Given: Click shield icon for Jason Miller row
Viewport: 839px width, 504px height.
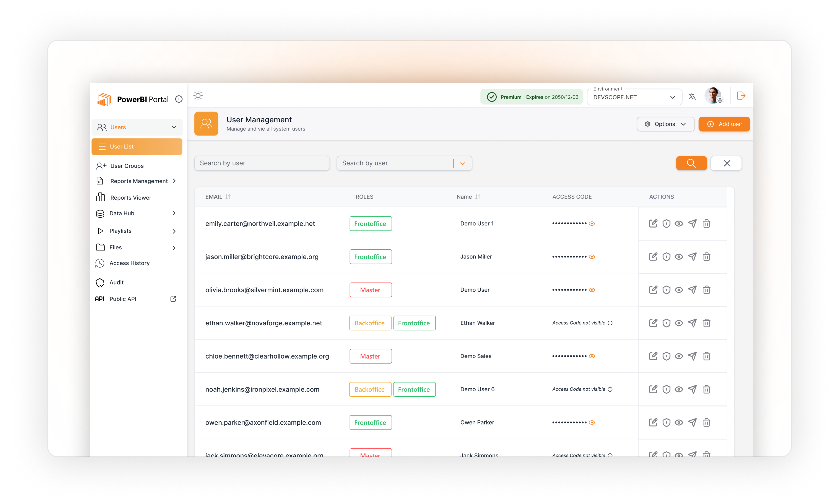Looking at the screenshot, I should [x=666, y=257].
